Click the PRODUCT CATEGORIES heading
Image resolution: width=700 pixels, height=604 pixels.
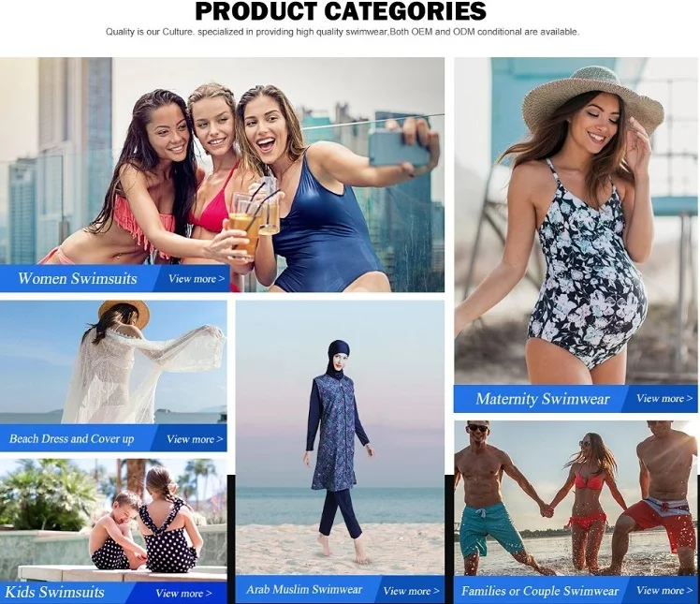click(341, 11)
